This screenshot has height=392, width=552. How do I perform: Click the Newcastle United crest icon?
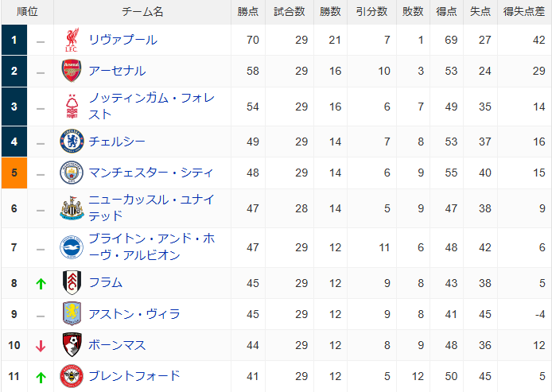72,208
